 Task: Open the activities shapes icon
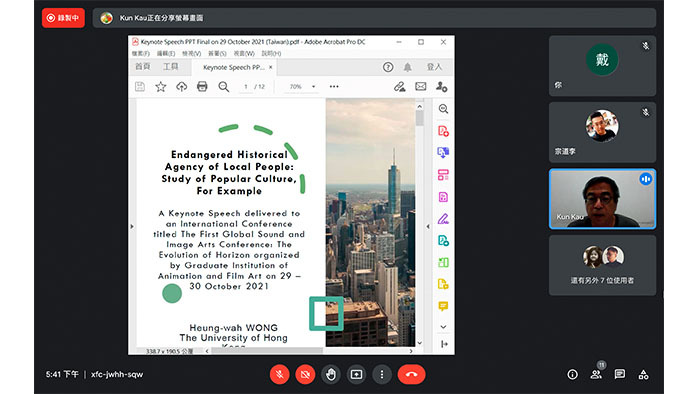(x=643, y=374)
